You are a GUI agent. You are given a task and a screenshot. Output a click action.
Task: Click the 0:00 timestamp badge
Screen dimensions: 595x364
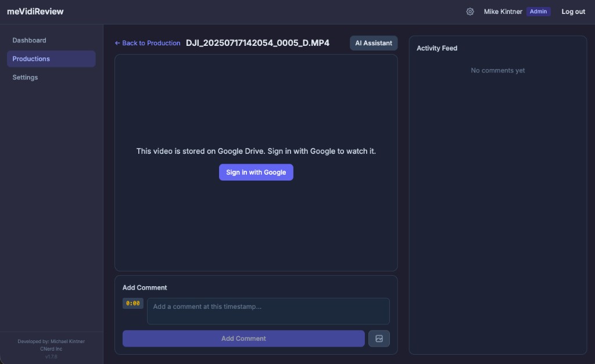click(x=132, y=303)
